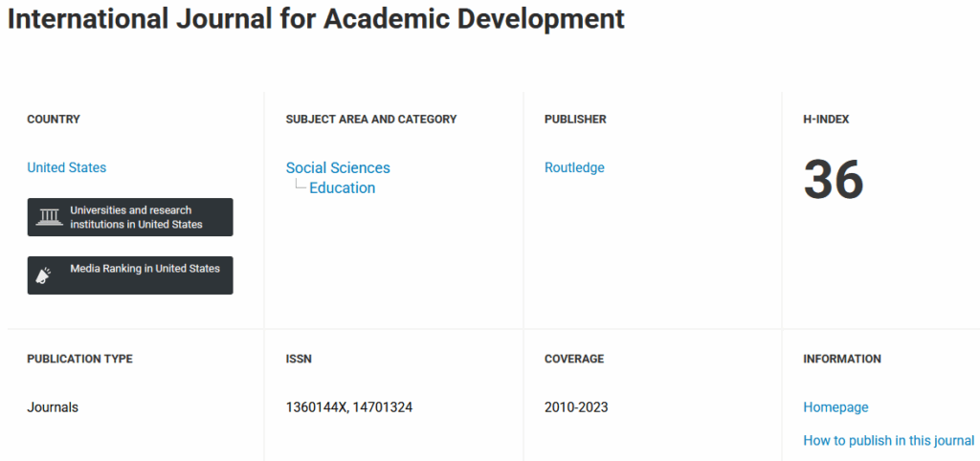Click the Journals publication type text
The image size is (980, 461).
[x=53, y=407]
